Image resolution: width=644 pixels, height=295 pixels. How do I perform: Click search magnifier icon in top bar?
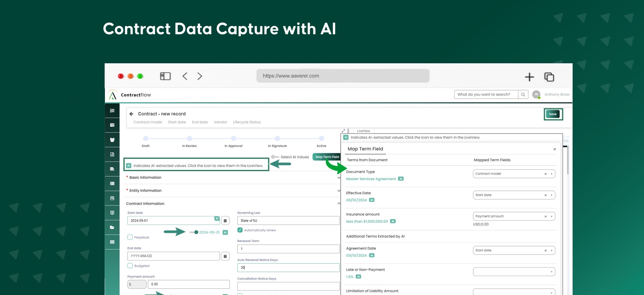point(523,94)
